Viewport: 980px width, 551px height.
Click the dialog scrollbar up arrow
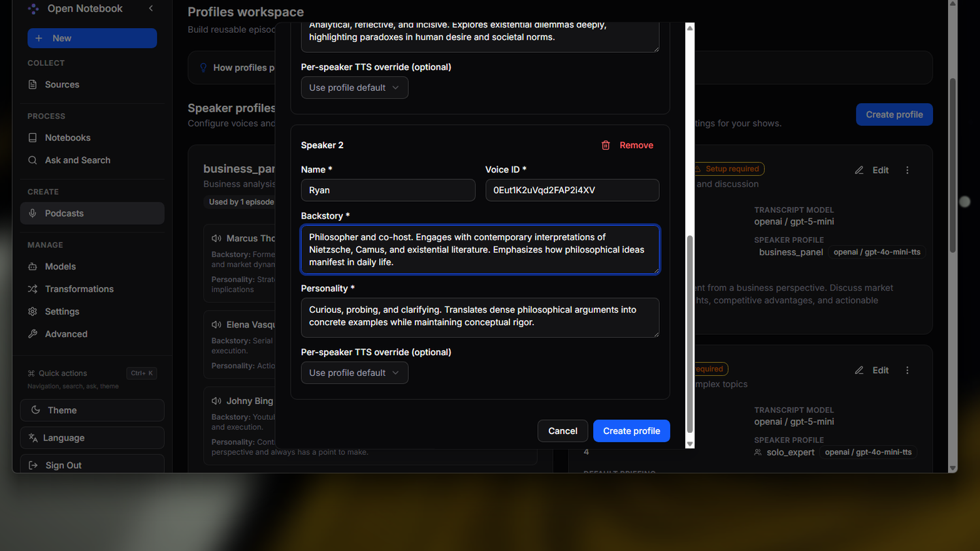[x=689, y=27]
